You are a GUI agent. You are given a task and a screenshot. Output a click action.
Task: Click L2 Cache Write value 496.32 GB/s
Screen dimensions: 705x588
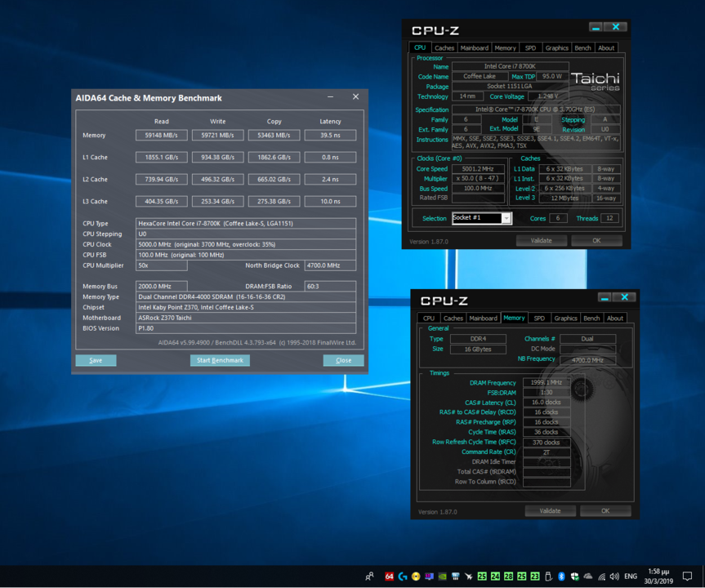pyautogui.click(x=217, y=179)
